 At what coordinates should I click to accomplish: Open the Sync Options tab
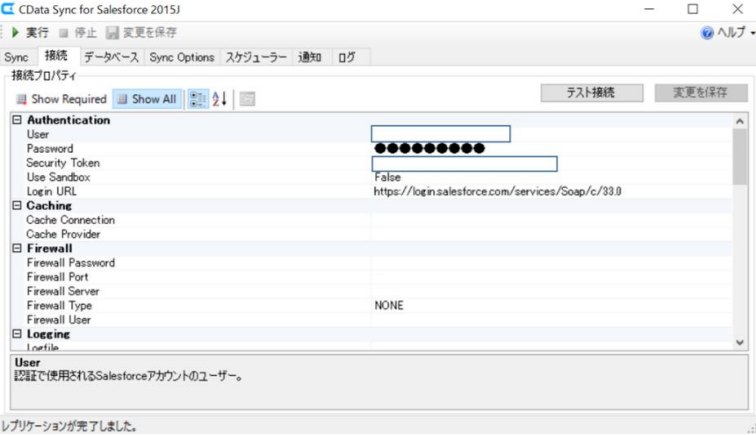coord(182,57)
